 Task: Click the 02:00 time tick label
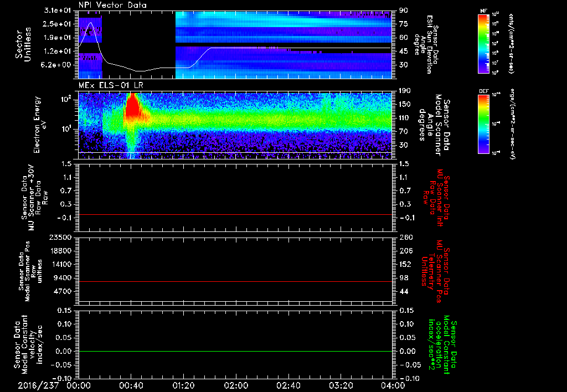coord(236,385)
